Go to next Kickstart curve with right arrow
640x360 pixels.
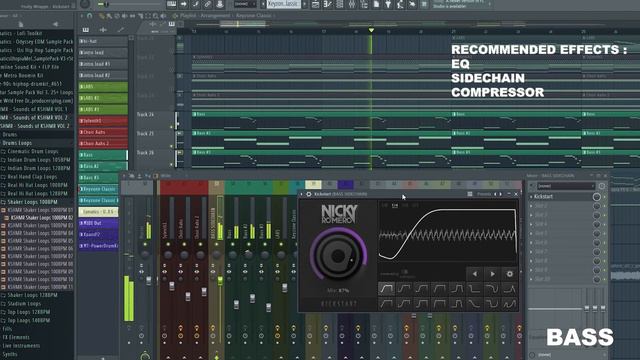(492, 274)
